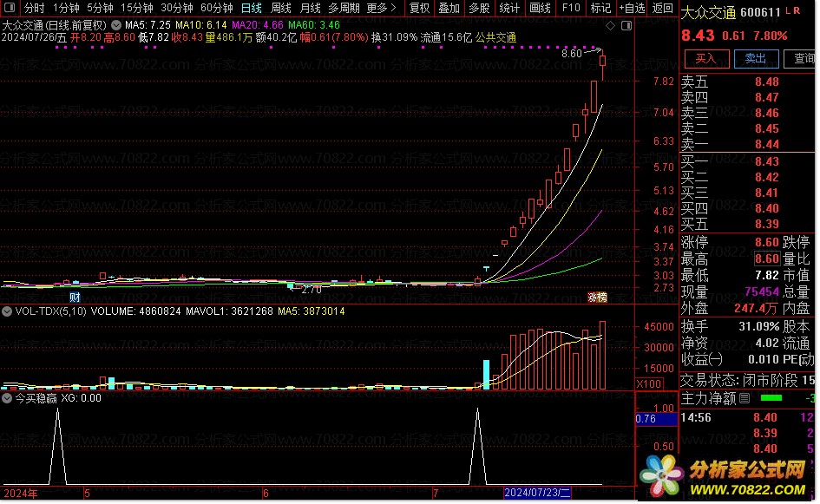Open the 多周期 multi-period view

coord(344,8)
